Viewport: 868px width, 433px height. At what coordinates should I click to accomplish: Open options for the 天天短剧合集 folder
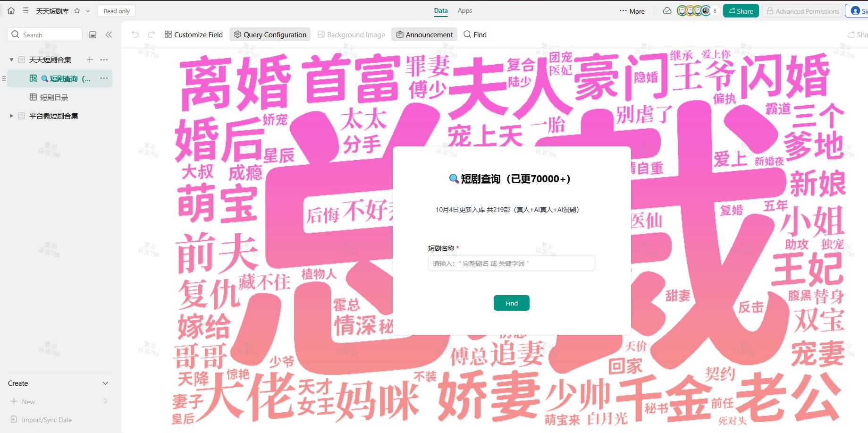pyautogui.click(x=104, y=59)
